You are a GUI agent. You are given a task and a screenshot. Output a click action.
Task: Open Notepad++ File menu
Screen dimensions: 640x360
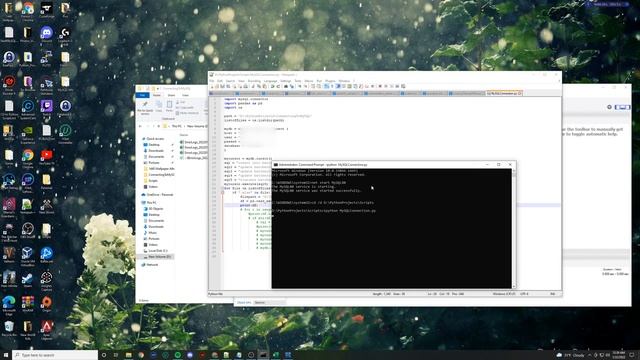point(212,81)
